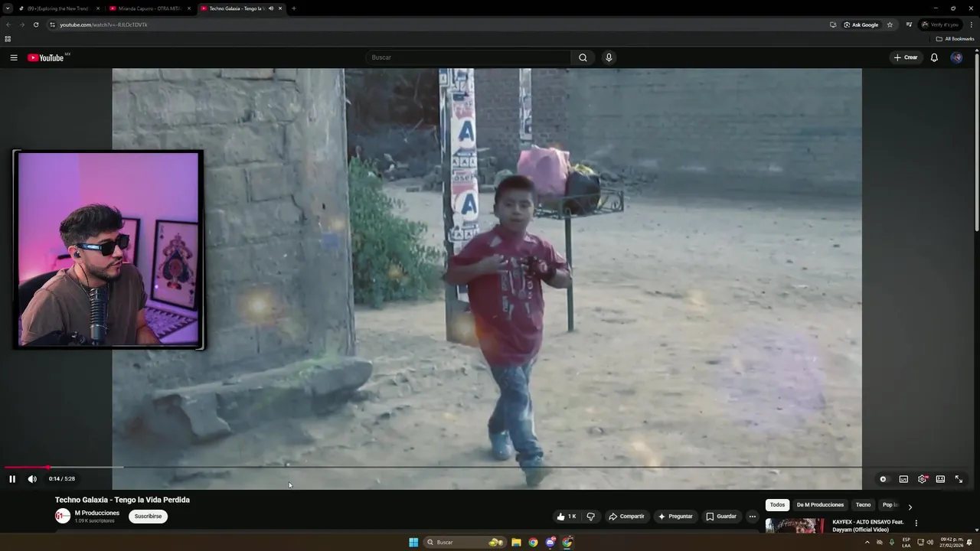The height and width of the screenshot is (551, 980).
Task: Close the Miranda Capurro browser tab
Action: click(189, 8)
